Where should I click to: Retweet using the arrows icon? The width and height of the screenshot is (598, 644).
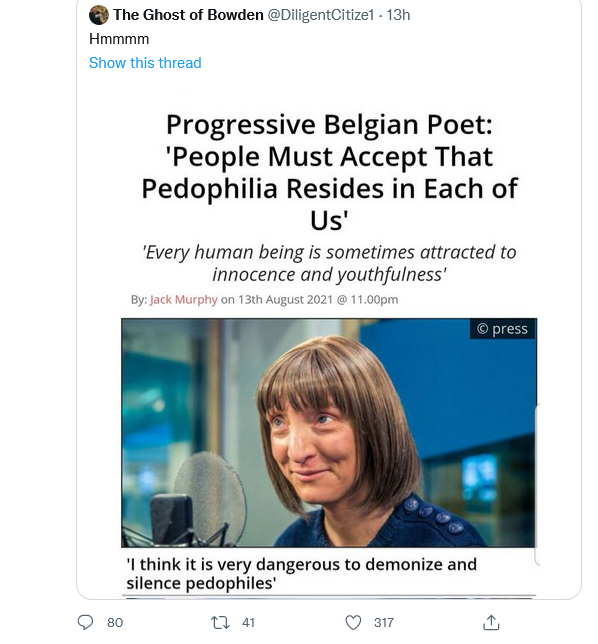click(x=220, y=623)
